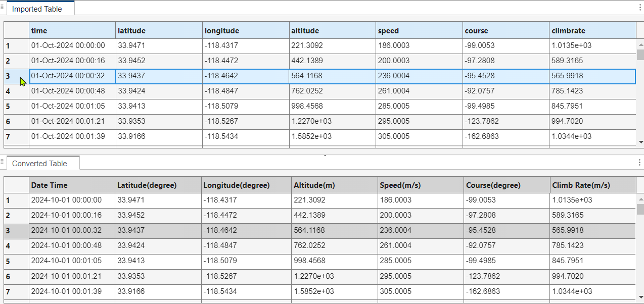Click climb rate 845.7951 in Converted Table
644x304 pixels.
[x=593, y=262]
